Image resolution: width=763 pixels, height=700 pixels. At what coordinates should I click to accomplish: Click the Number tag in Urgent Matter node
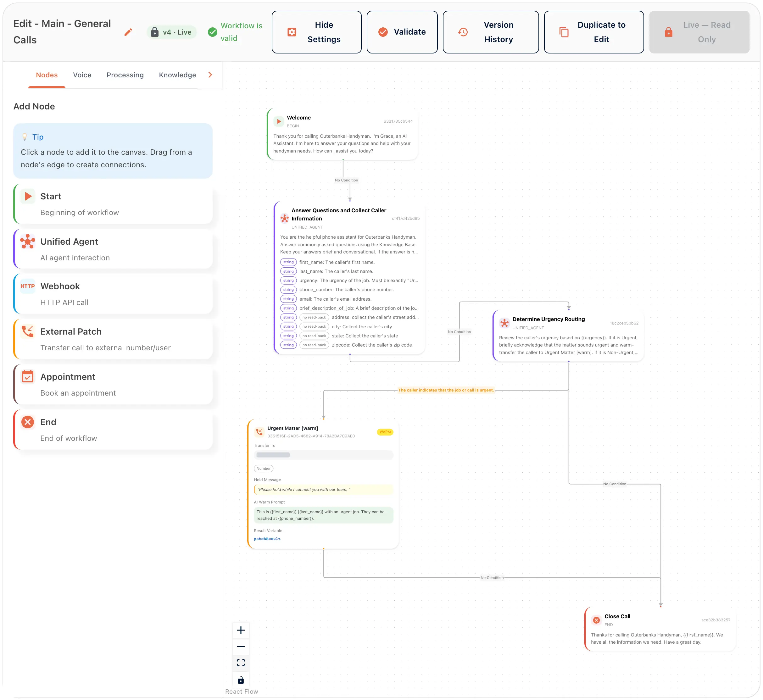(264, 469)
